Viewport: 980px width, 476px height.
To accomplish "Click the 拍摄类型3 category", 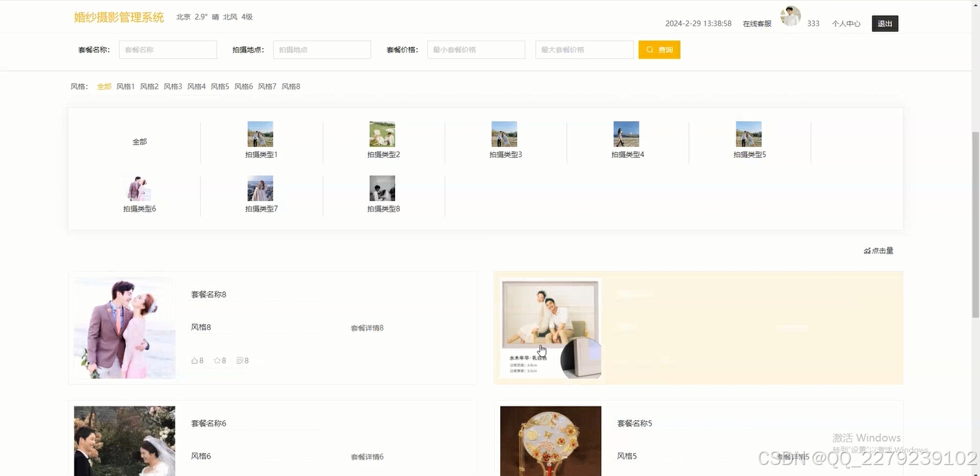I will [504, 134].
